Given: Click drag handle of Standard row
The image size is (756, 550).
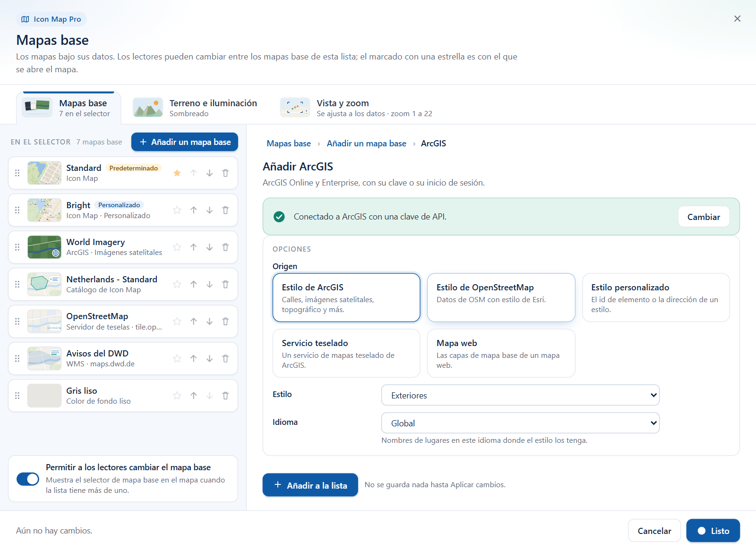Looking at the screenshot, I should pos(17,173).
